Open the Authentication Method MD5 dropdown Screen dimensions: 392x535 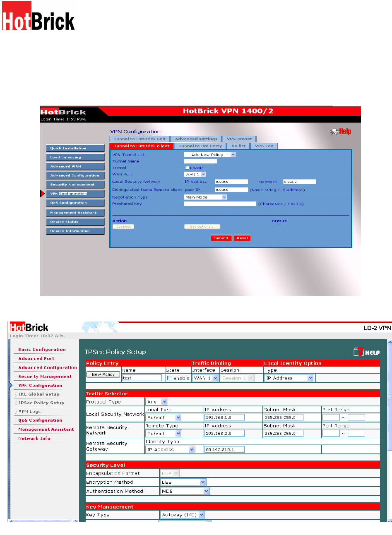click(185, 491)
